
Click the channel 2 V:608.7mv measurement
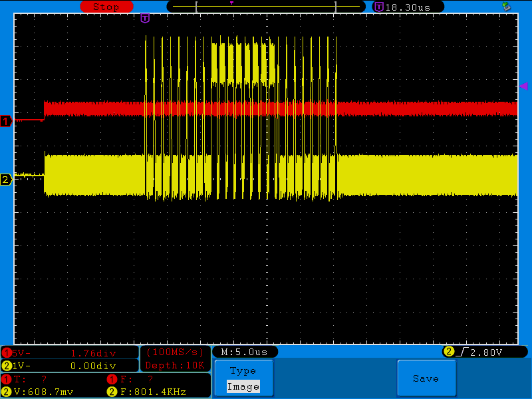[40, 391]
